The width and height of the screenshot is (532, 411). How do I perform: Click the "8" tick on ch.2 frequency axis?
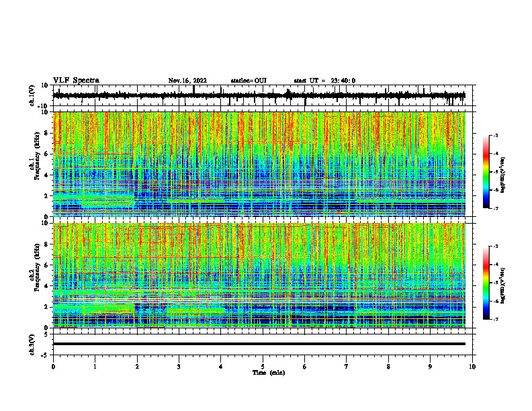[47, 244]
